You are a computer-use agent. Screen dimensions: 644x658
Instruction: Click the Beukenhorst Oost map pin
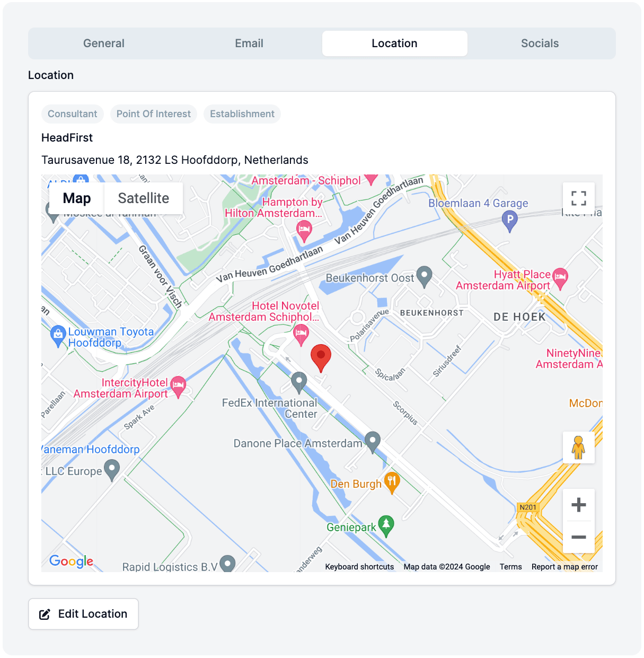(x=424, y=276)
